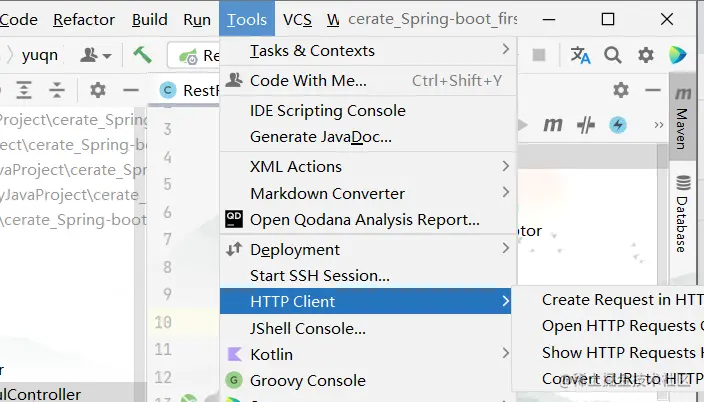Choose Groovy Console from Tools menu
The width and height of the screenshot is (704, 402).
pyautogui.click(x=307, y=380)
